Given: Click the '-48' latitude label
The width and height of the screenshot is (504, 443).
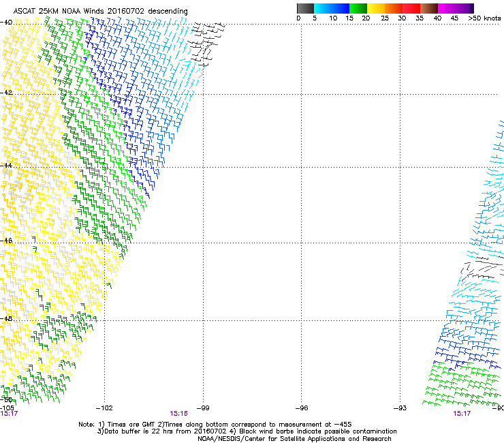Looking at the screenshot, I should 6,319.
